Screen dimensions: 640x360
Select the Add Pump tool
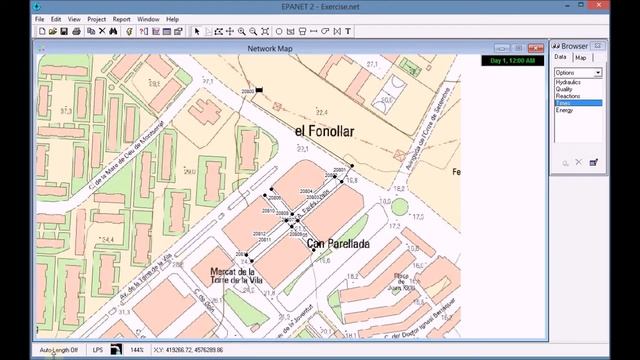[325, 31]
